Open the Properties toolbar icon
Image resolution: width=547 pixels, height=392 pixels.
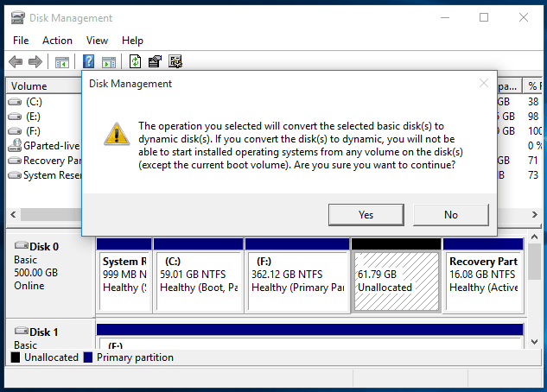[155, 61]
